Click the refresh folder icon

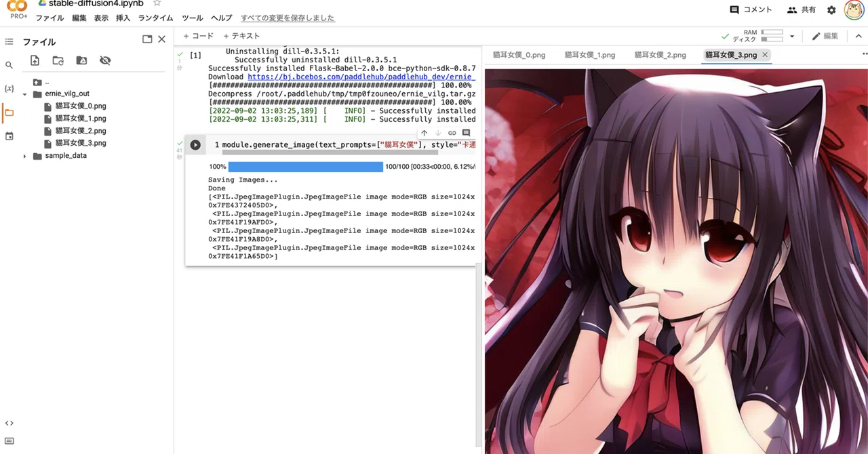58,60
